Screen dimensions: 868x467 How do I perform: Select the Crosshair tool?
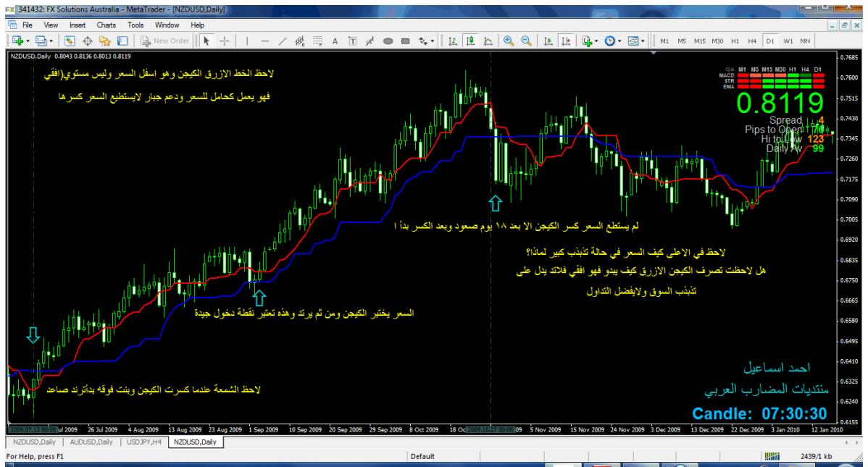point(224,41)
